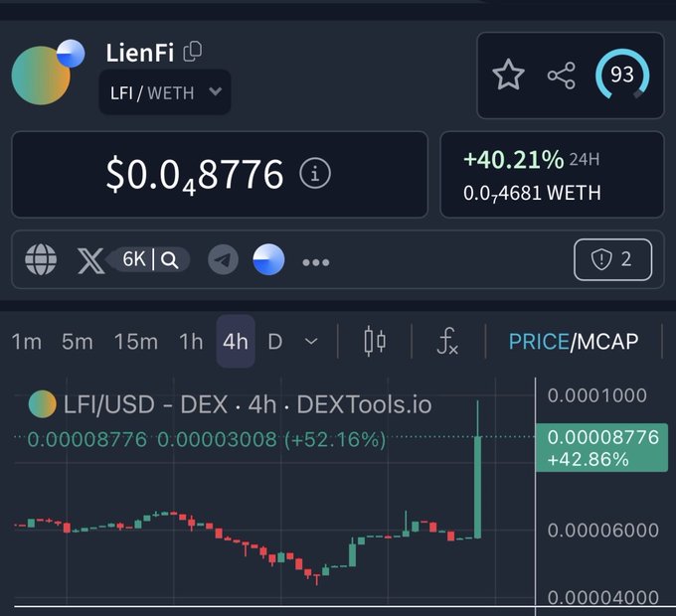The width and height of the screenshot is (676, 616).
Task: Open the price info icon
Action: (x=315, y=174)
